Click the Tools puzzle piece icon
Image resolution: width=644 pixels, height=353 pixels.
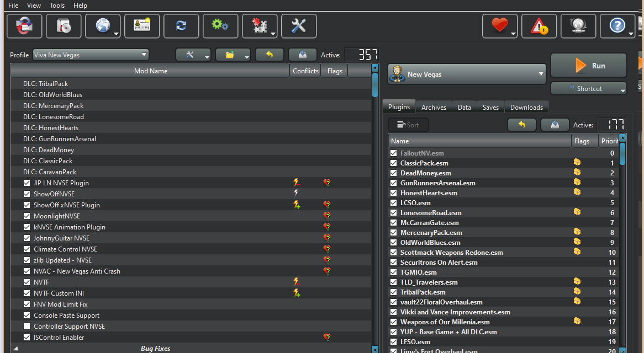[x=259, y=26]
